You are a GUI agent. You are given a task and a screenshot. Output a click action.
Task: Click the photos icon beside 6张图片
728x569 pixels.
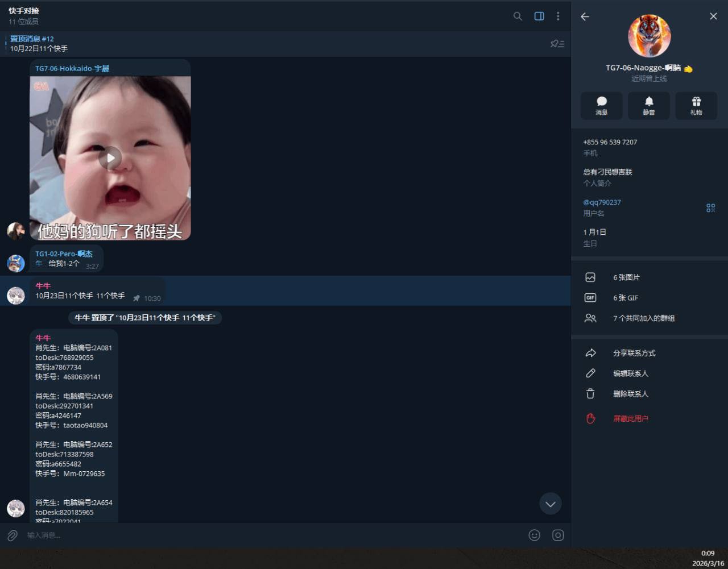590,277
